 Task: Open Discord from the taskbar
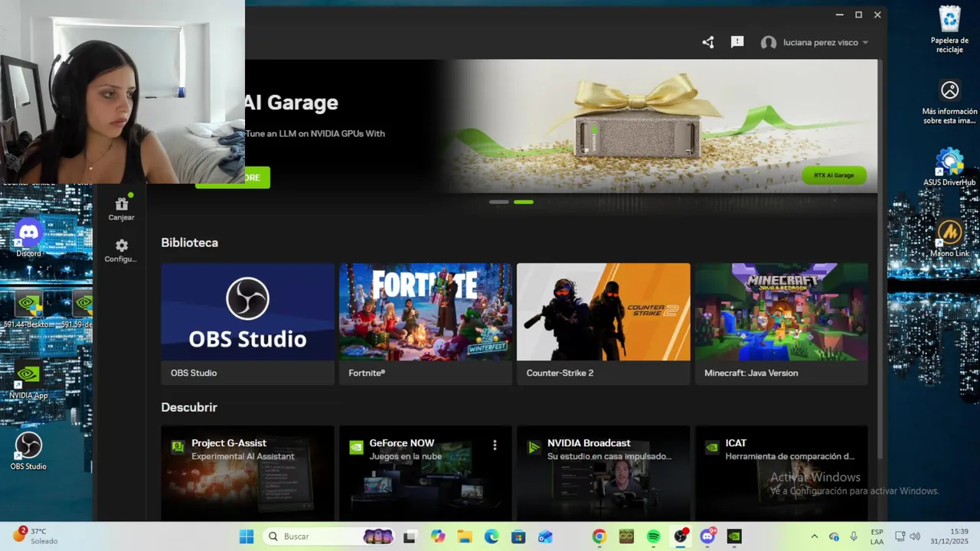point(707,536)
